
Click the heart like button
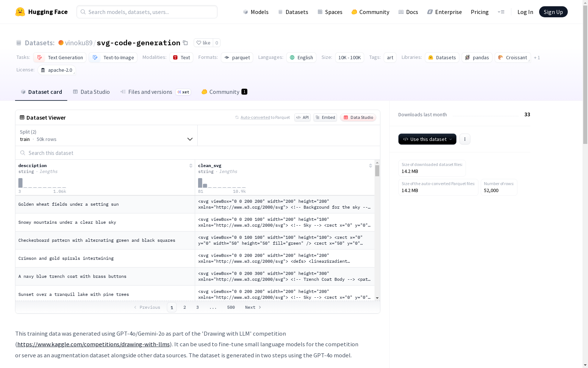coord(203,43)
